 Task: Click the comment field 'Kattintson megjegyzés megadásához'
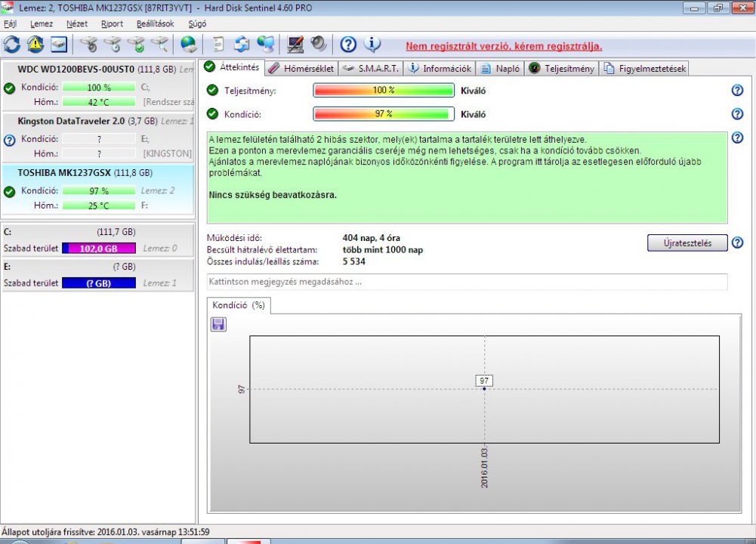467,282
